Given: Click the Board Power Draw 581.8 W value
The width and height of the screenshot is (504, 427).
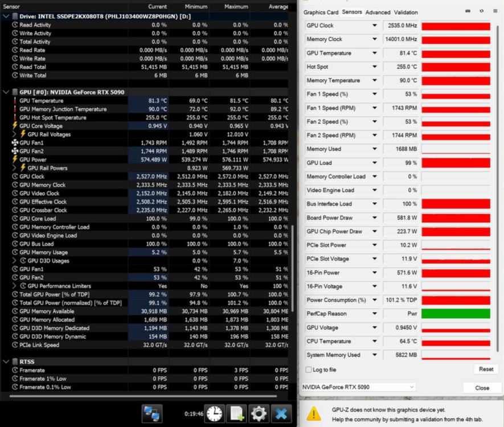Looking at the screenshot, I should pos(400,217).
